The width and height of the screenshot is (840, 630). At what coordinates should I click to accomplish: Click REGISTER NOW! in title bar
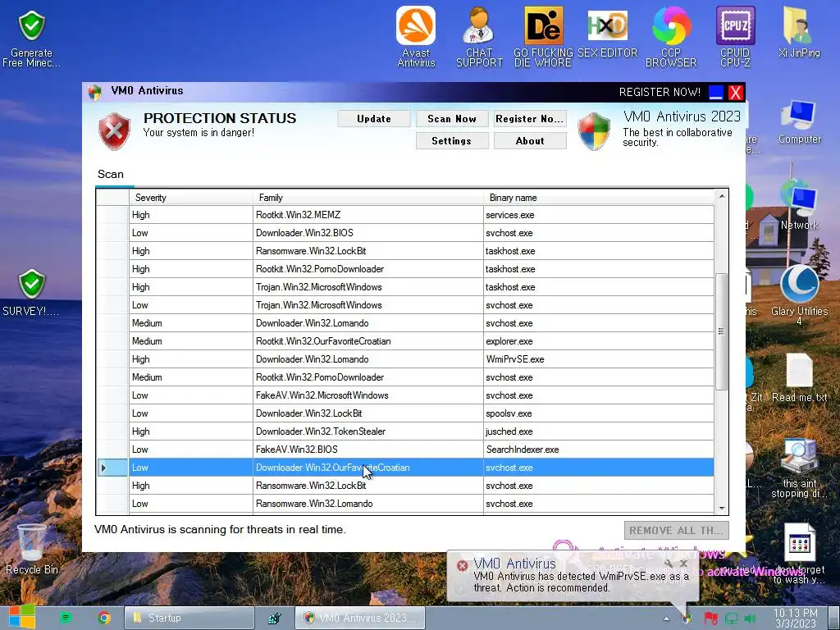660,92
